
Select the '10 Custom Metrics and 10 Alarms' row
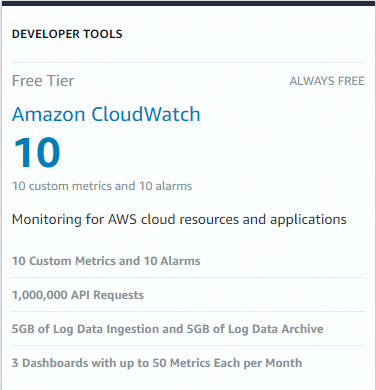[x=188, y=261]
